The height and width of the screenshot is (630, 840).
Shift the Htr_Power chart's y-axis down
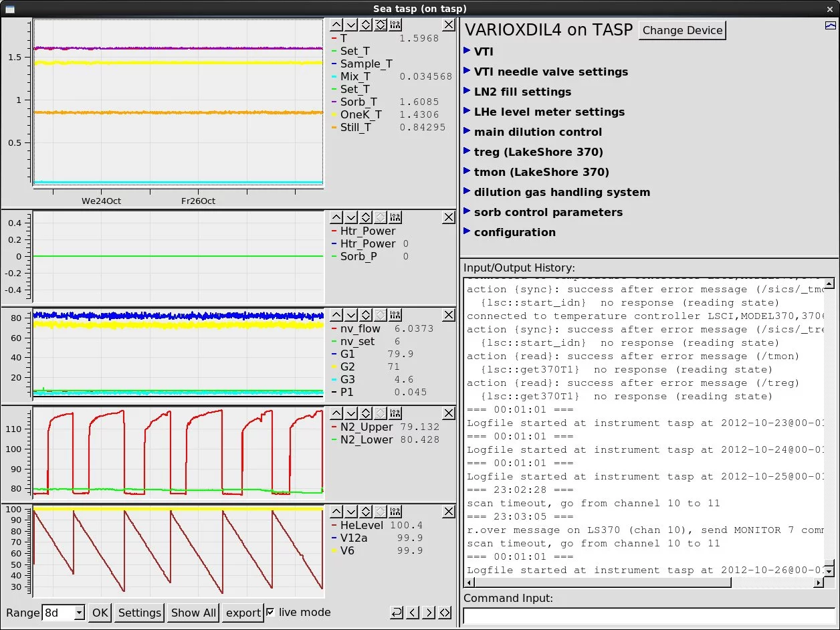351,217
